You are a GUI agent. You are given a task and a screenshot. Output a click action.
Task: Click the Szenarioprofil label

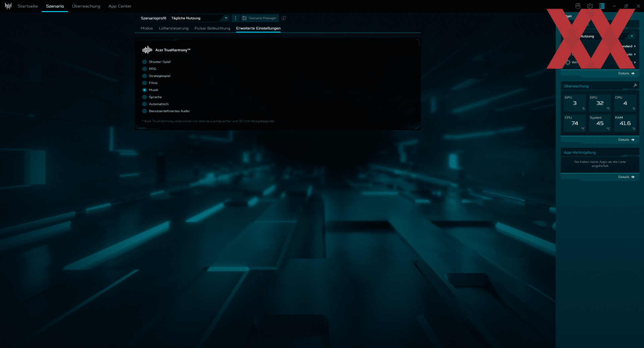153,18
